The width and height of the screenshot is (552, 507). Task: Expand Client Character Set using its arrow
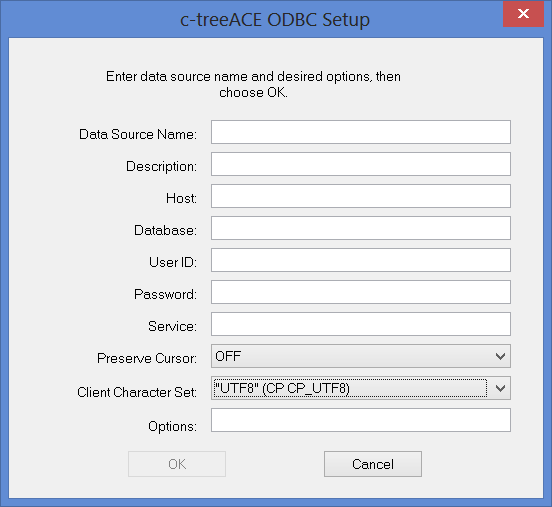click(x=500, y=388)
